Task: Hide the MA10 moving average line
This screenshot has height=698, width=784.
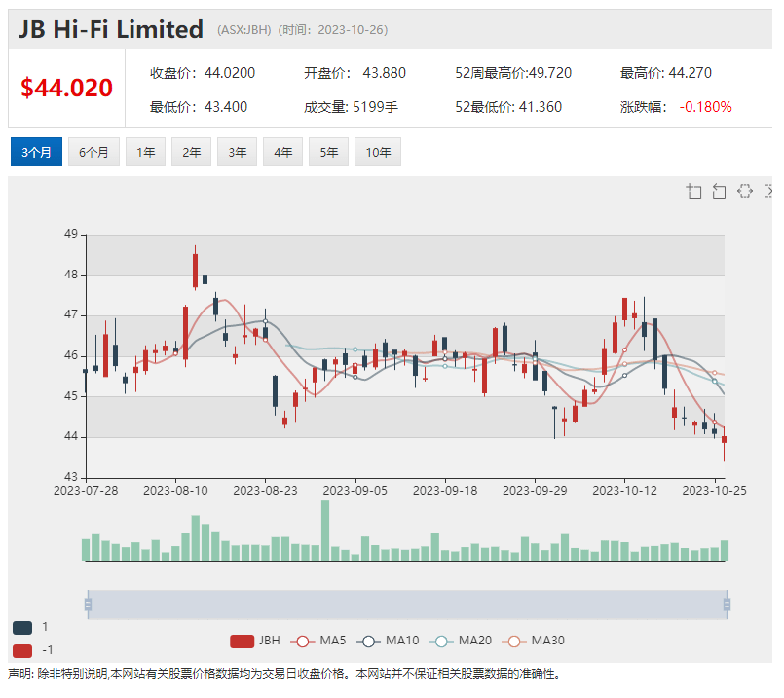Action: pyautogui.click(x=389, y=641)
